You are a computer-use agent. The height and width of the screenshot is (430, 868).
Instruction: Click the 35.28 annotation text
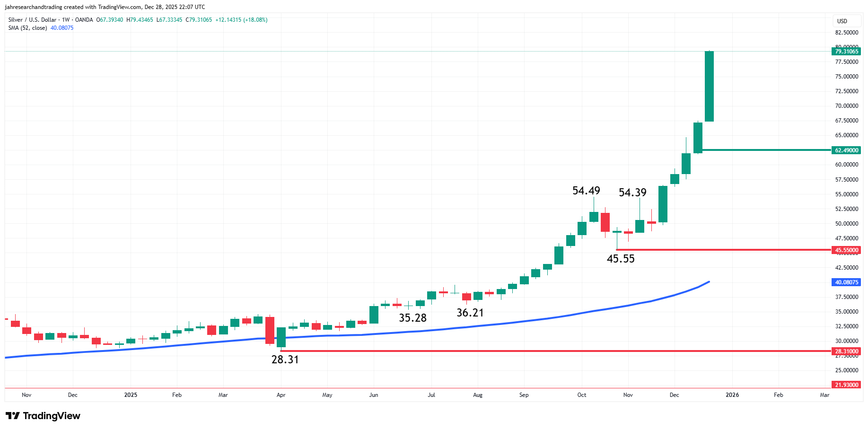(412, 318)
